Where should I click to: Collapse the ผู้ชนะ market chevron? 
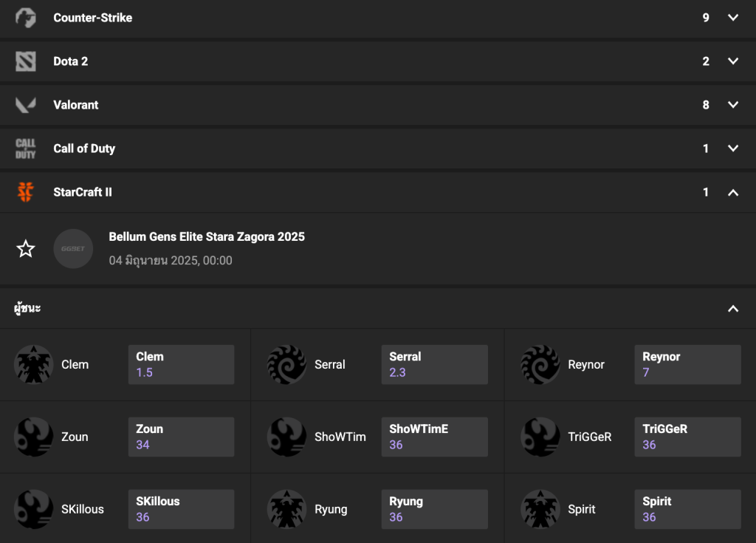click(x=732, y=309)
